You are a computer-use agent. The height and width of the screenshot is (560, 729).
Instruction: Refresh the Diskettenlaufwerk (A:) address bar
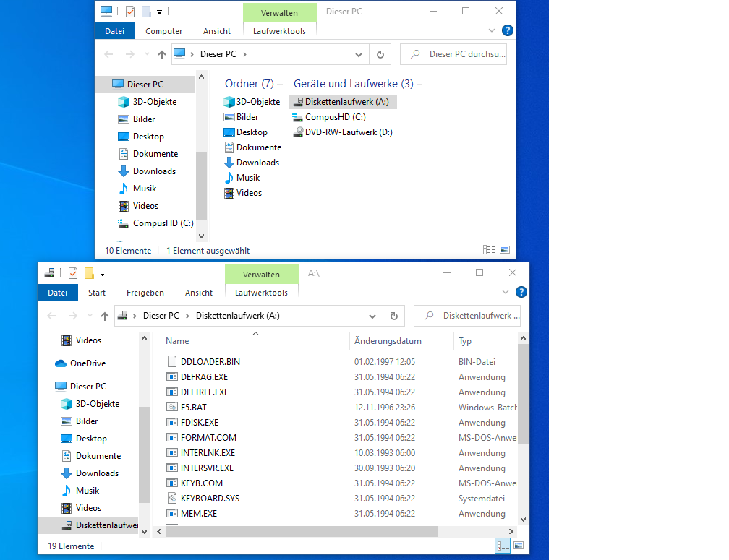[x=393, y=316]
